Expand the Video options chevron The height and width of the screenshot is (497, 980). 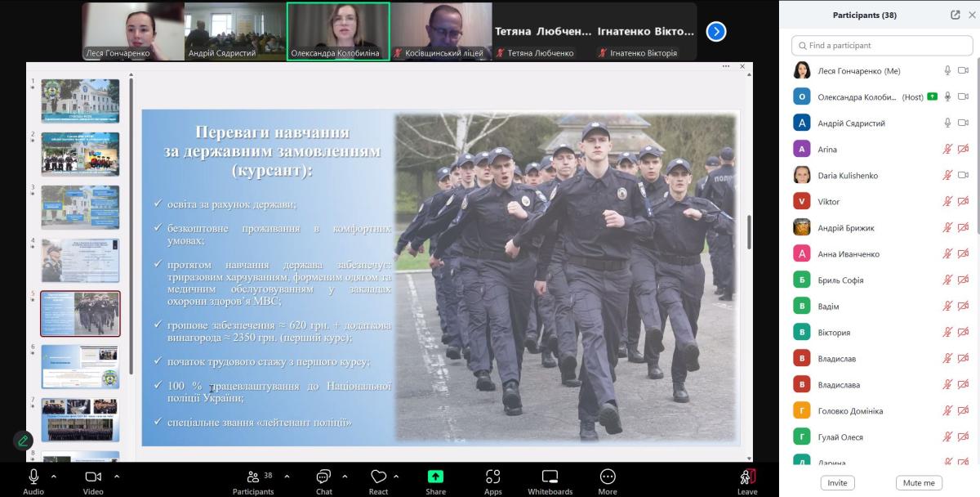point(117,476)
